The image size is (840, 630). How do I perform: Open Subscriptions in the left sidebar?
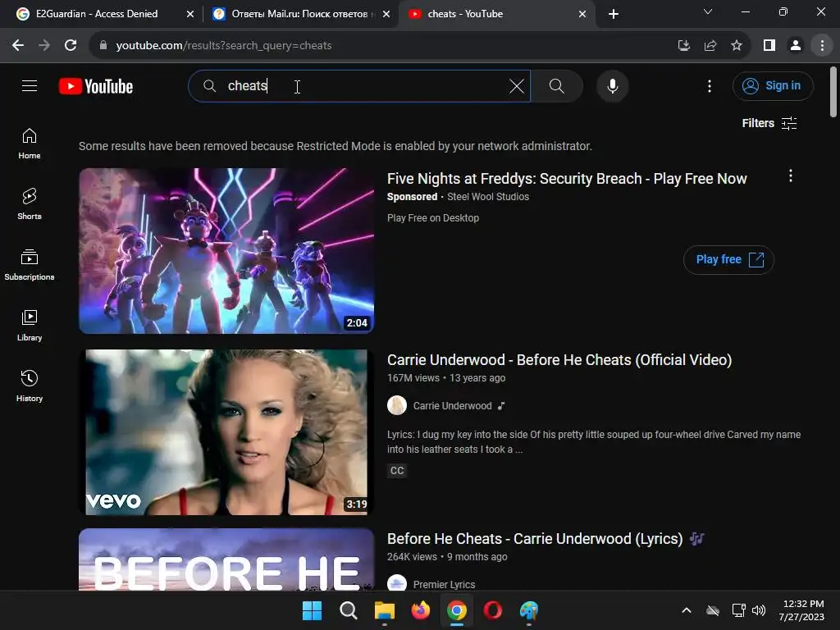click(30, 265)
